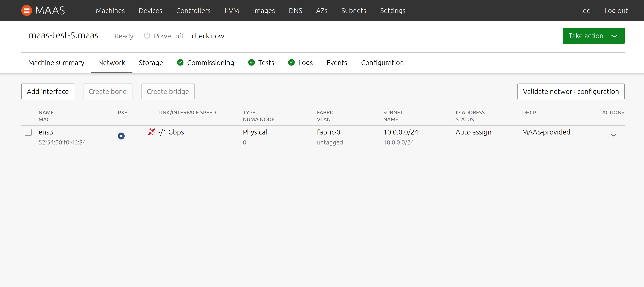
Task: Click the Add interface button
Action: [x=47, y=91]
